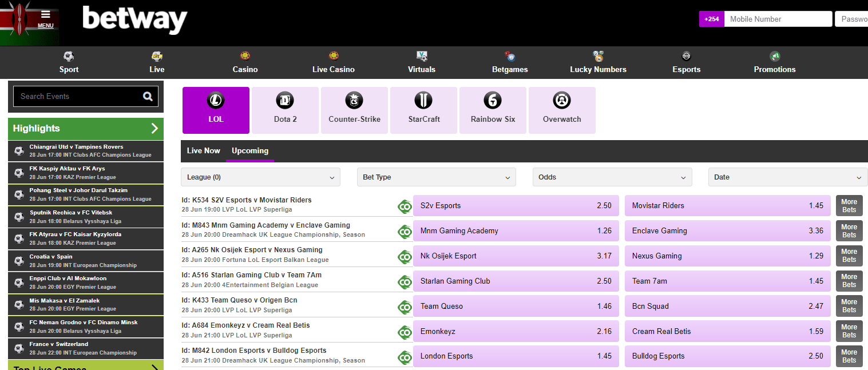Open match Id: A516 Starlan Gaming Club v Team 7Am
868x370 pixels.
click(252, 275)
